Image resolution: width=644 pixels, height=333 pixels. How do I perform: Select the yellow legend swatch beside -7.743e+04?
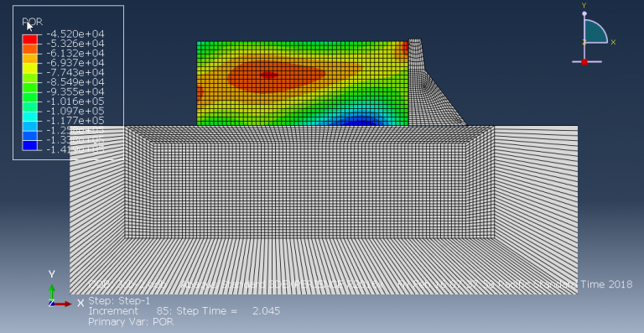pyautogui.click(x=29, y=68)
